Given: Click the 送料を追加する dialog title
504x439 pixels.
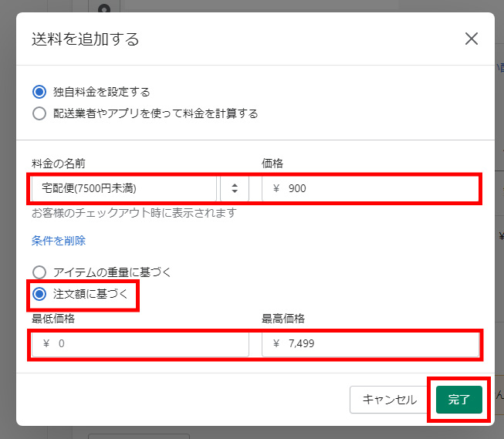Looking at the screenshot, I should tap(85, 39).
